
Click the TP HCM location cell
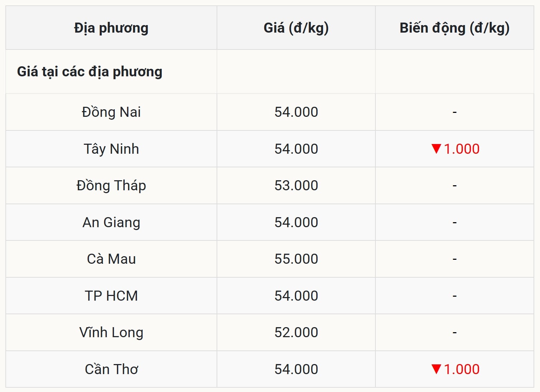tap(111, 296)
